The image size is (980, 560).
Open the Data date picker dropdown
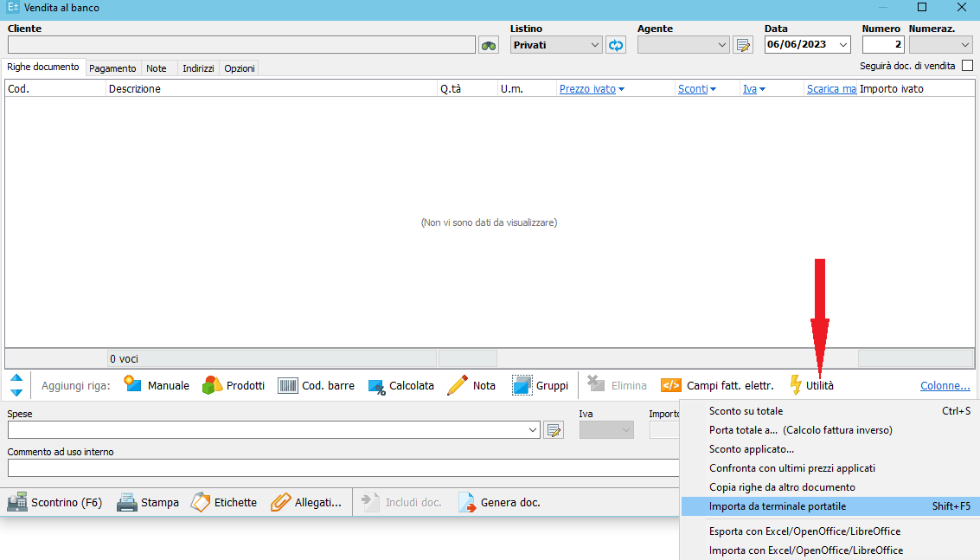843,45
